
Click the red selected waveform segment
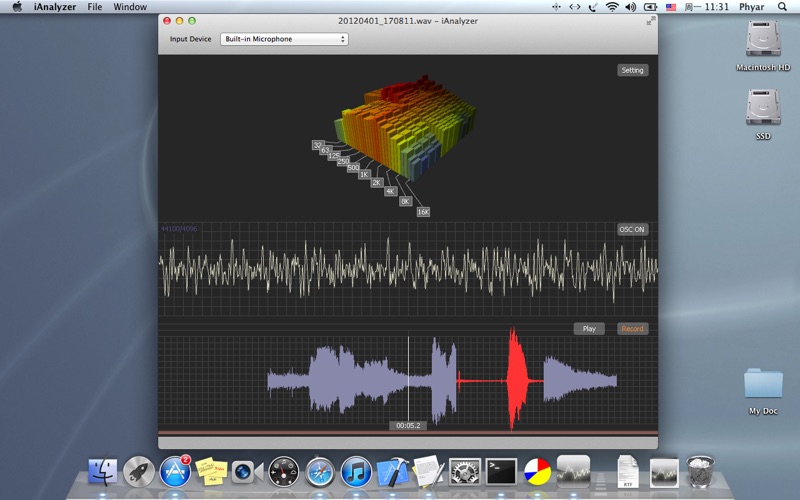click(516, 380)
